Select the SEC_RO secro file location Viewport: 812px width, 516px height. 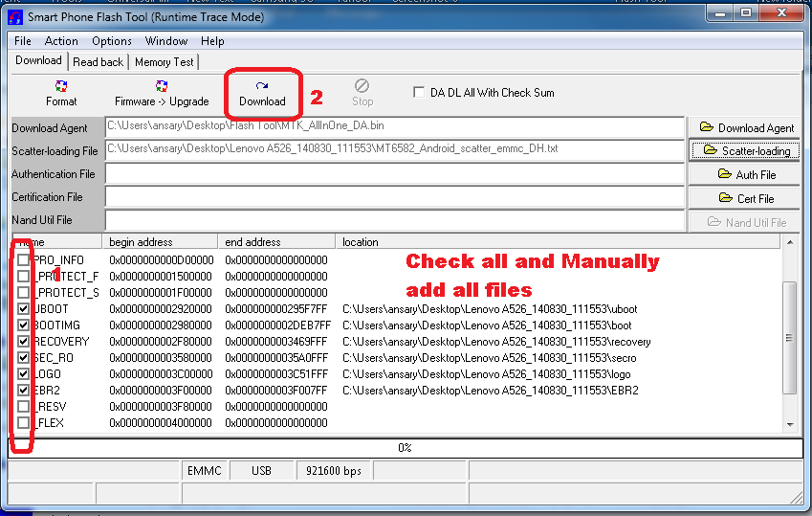tap(490, 358)
